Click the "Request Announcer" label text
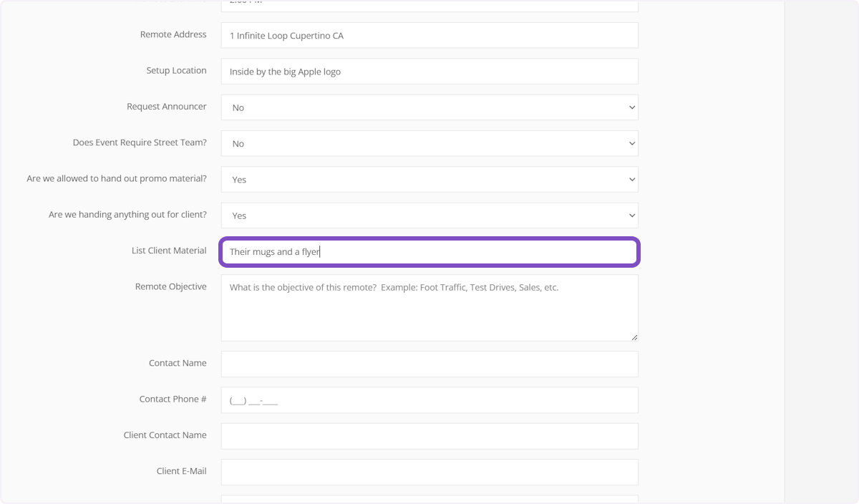 tap(166, 107)
